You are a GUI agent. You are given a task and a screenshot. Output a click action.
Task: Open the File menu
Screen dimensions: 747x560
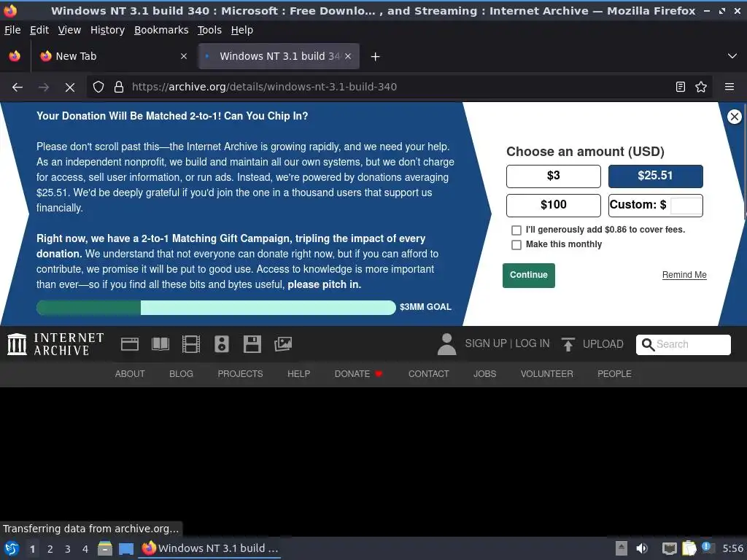12,30
